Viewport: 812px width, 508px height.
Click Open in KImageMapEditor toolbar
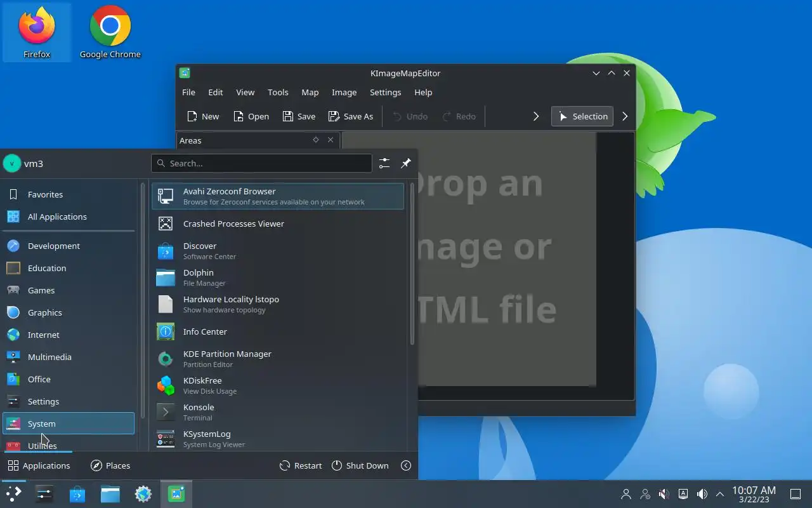[x=251, y=116]
